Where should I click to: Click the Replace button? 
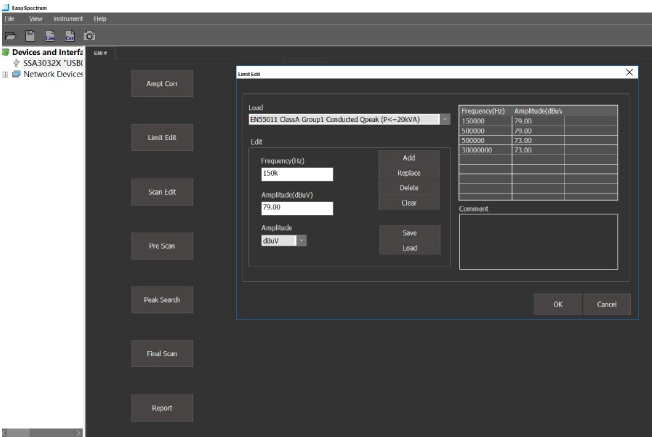pyautogui.click(x=409, y=173)
